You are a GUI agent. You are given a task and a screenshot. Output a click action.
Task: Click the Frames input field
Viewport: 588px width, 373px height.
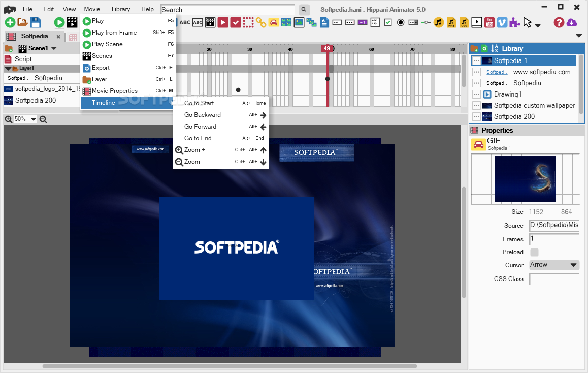[554, 239]
